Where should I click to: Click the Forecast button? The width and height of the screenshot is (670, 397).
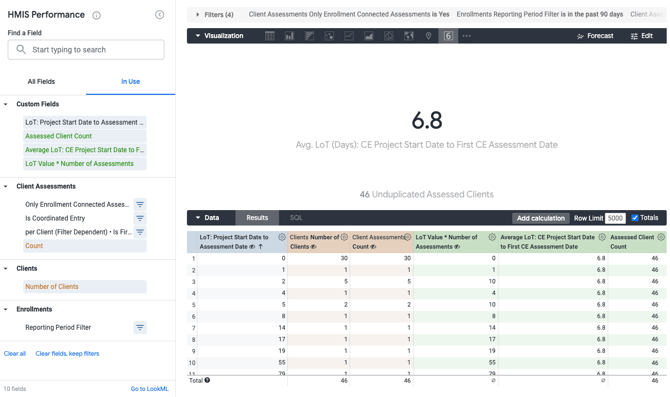pyautogui.click(x=595, y=36)
